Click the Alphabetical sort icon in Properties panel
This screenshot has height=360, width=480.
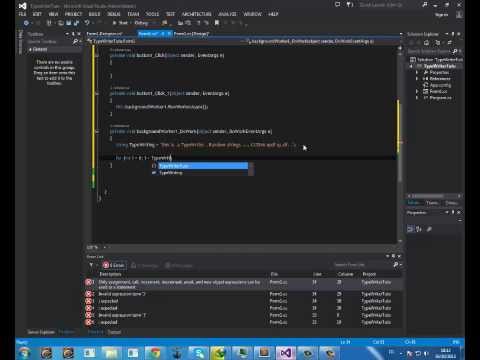pyautogui.click(x=419, y=229)
